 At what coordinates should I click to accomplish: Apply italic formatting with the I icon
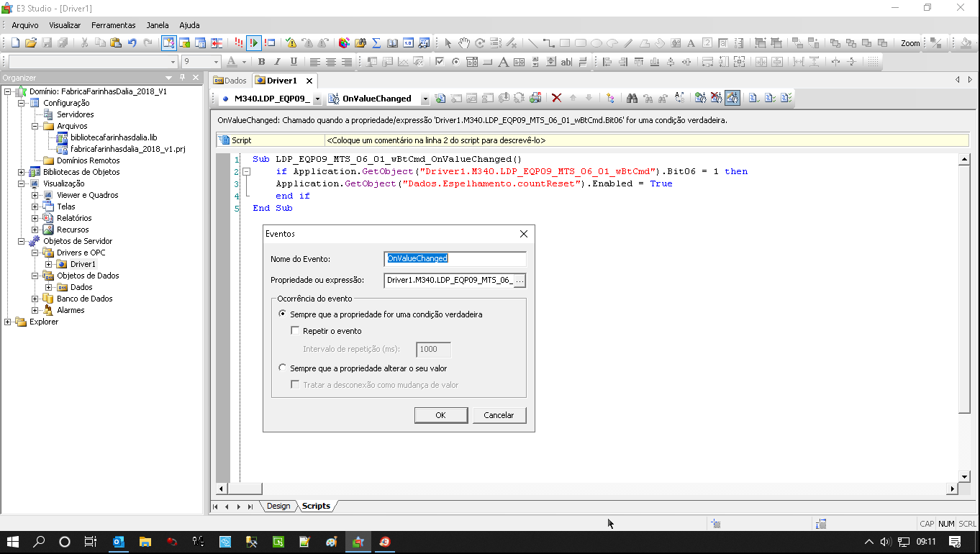coord(278,62)
